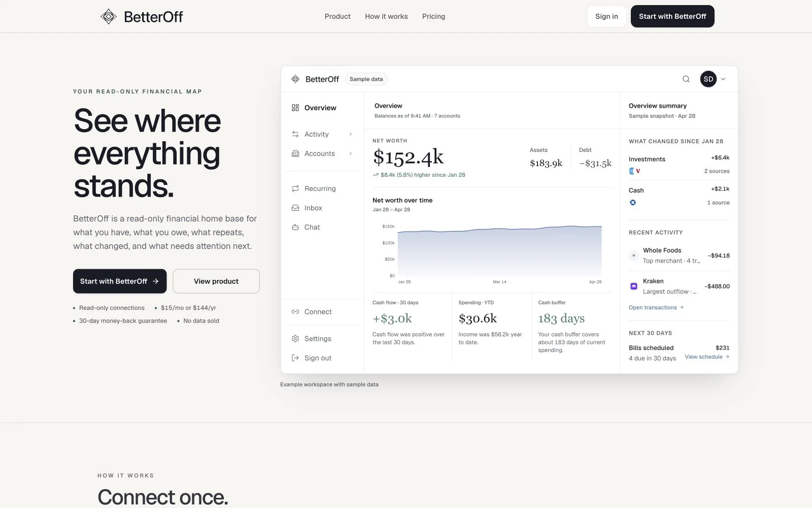Click 'Example workspace with sample data' caption
This screenshot has height=508, width=812.
click(329, 385)
